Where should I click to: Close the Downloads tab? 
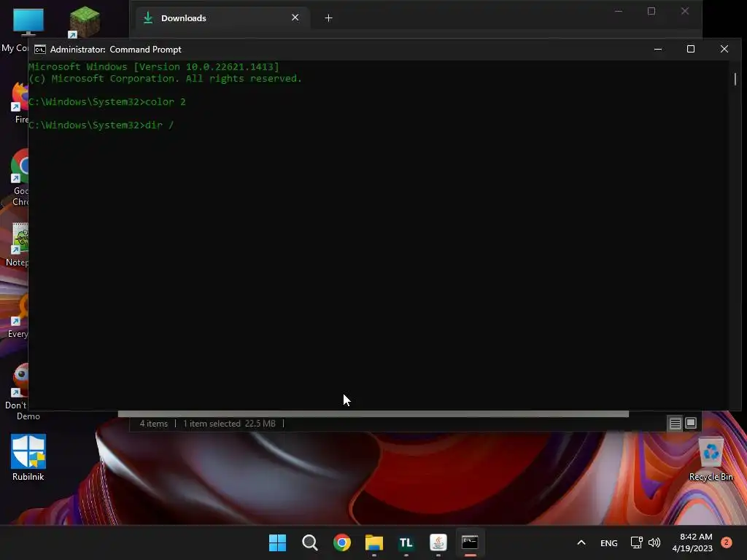(295, 17)
